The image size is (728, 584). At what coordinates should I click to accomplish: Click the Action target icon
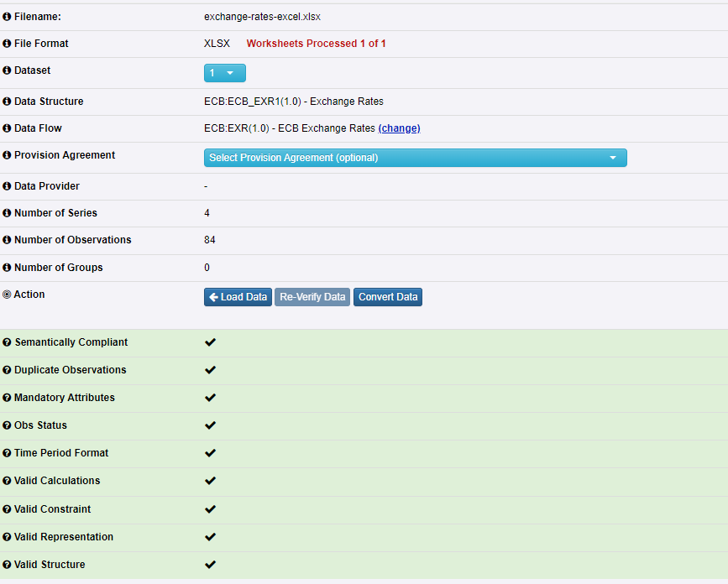click(8, 295)
